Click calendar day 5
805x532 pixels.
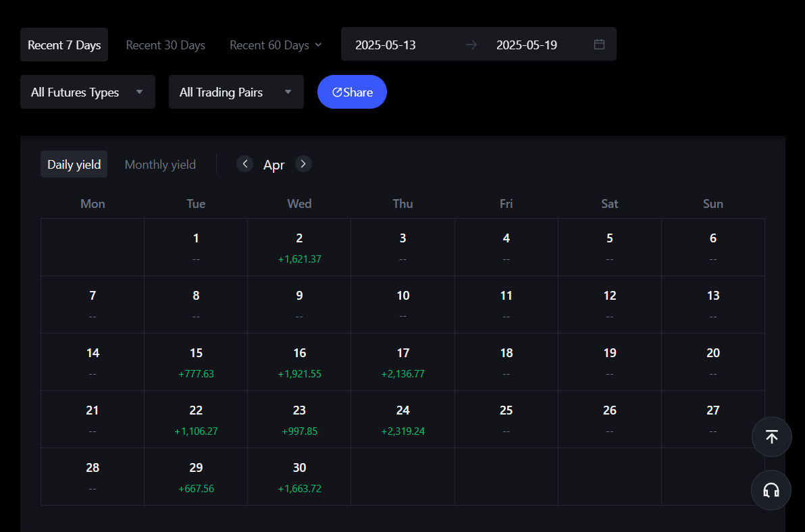click(x=609, y=247)
